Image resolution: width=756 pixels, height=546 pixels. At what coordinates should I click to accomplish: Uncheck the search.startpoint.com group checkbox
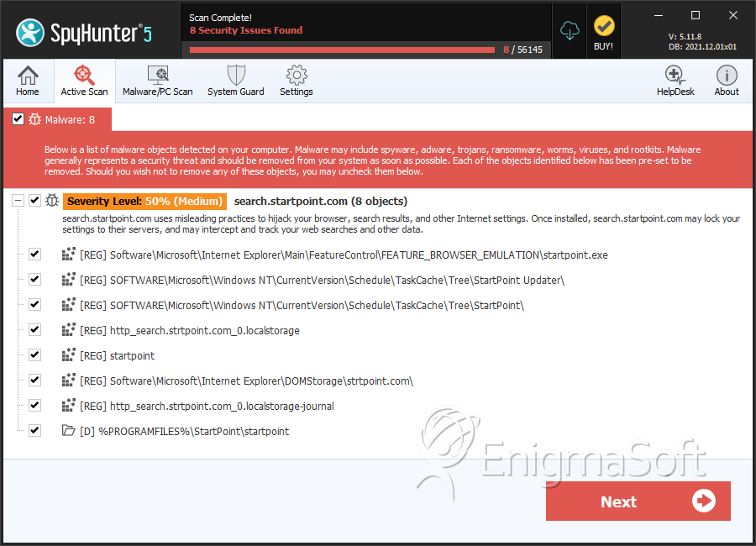click(34, 201)
